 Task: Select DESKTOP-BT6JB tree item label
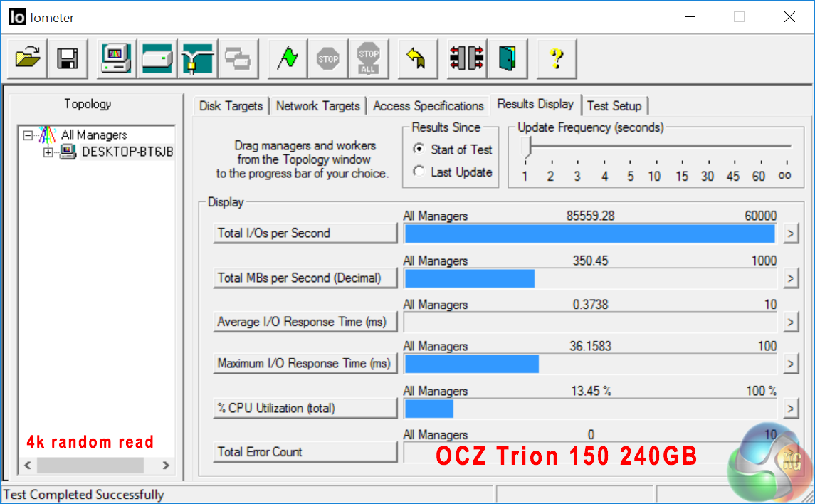127,152
